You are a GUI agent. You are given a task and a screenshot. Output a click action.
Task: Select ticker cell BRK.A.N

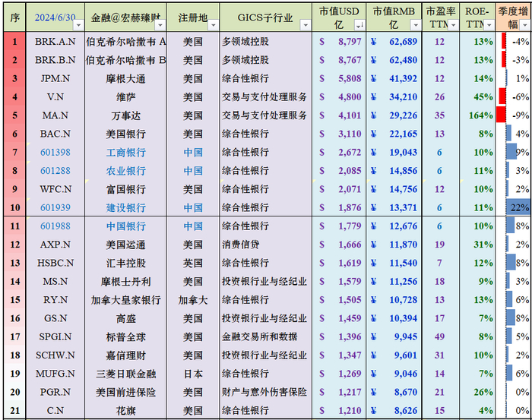[55, 42]
